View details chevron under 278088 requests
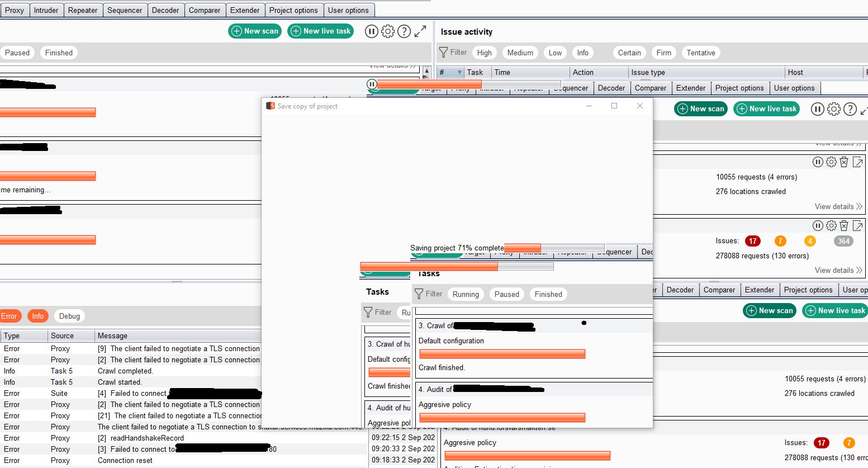 859,270
